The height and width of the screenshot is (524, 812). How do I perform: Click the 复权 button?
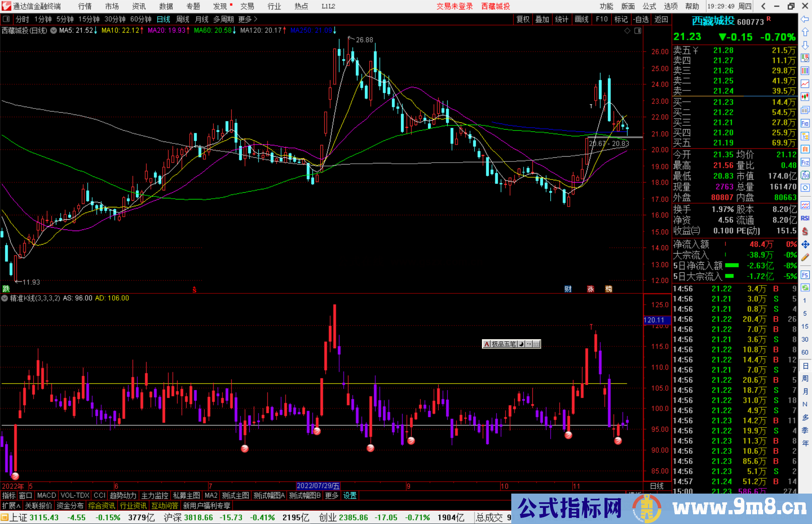pos(523,19)
